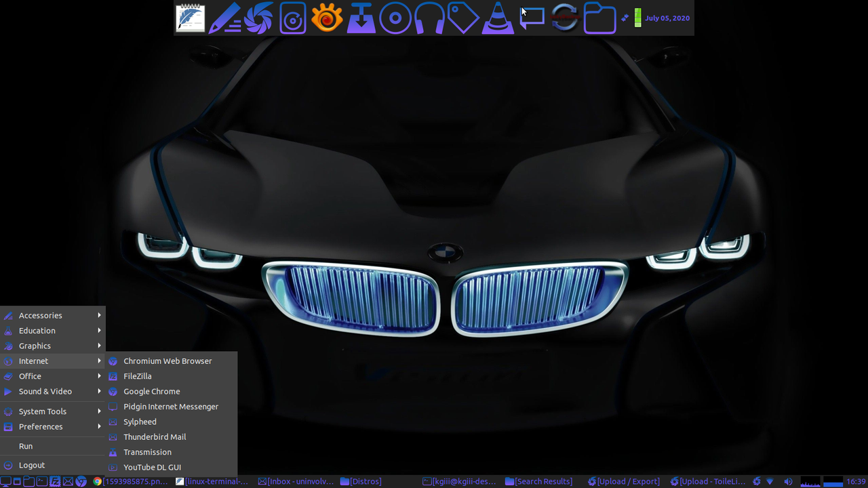Click the 16:39 clock
This screenshot has height=488, width=868.
(856, 481)
